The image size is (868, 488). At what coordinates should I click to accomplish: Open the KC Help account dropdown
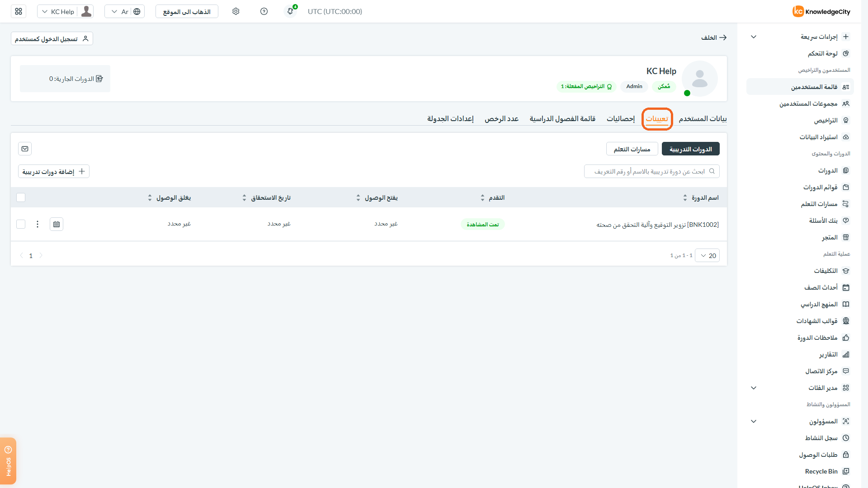[66, 11]
